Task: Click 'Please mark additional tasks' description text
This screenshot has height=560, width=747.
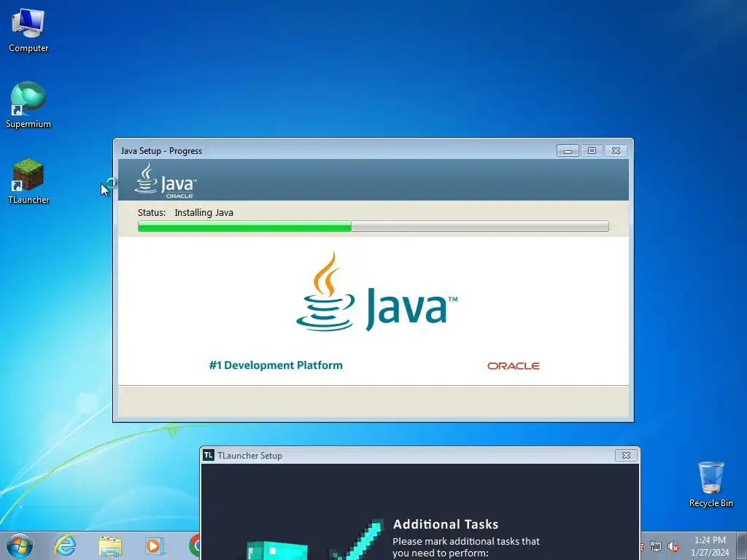Action: point(466,547)
